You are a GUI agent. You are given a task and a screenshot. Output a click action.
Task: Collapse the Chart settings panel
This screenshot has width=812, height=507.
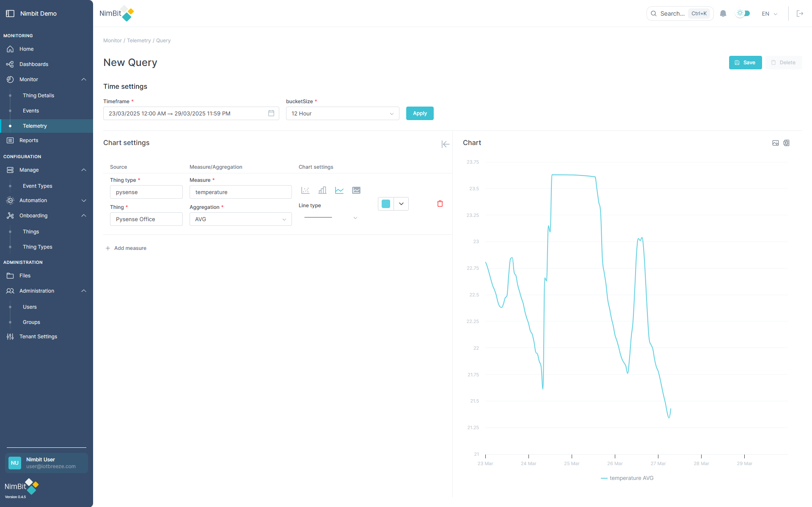[x=445, y=144]
